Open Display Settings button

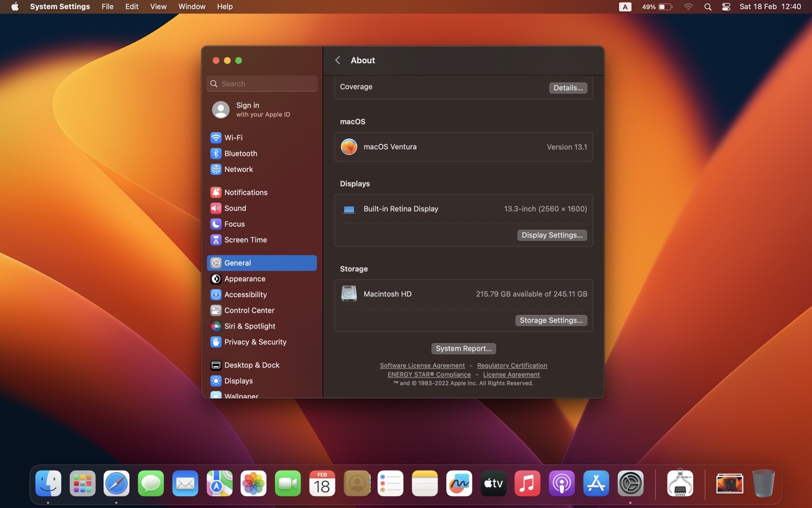tap(552, 235)
